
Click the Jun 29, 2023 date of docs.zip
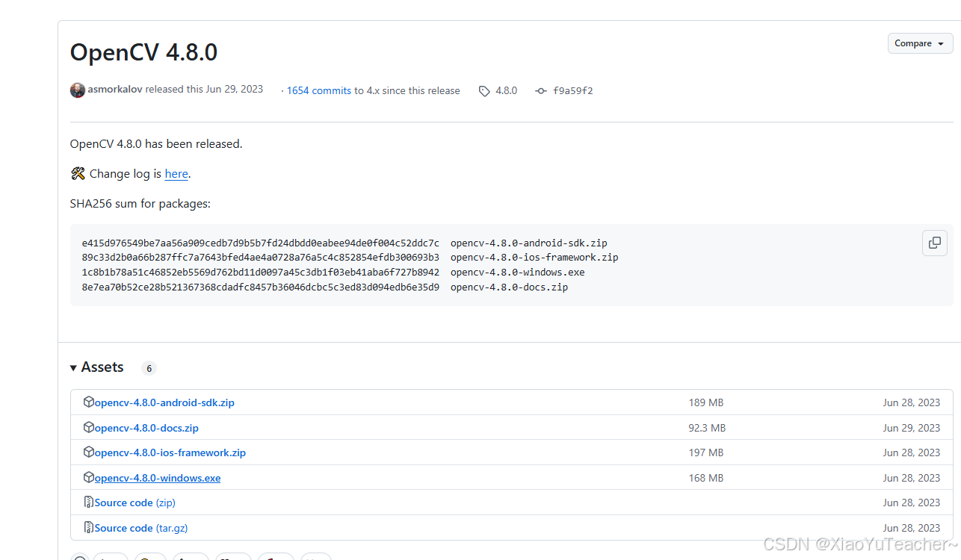pyautogui.click(x=912, y=428)
